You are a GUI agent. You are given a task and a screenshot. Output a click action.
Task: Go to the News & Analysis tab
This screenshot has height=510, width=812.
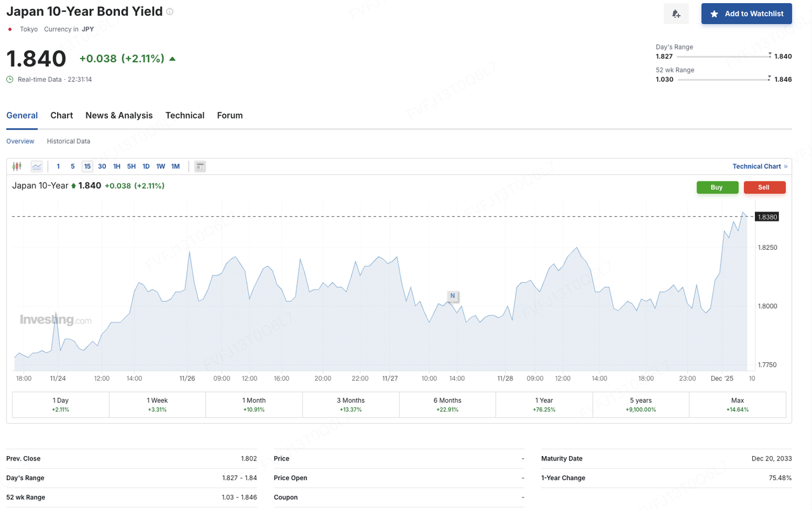click(x=119, y=115)
